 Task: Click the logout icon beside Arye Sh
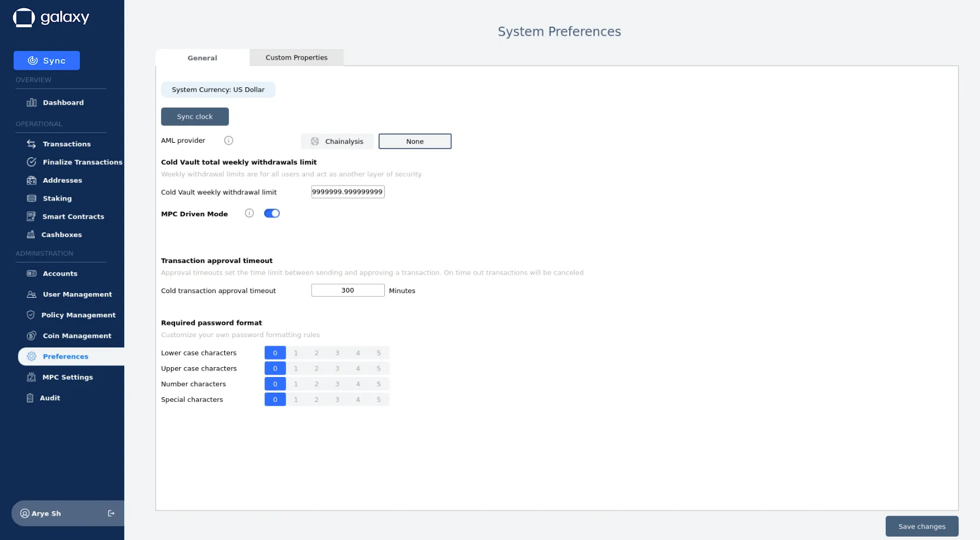(111, 513)
